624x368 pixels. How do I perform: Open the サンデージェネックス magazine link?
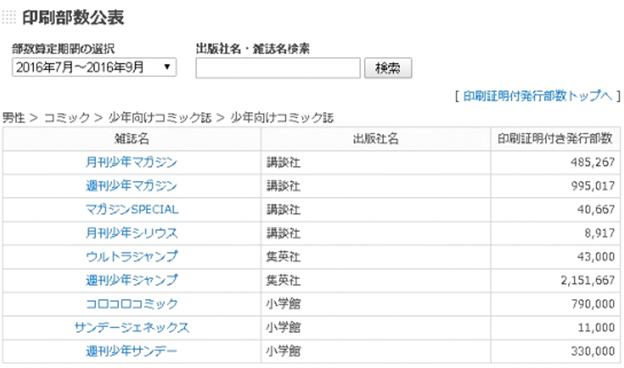click(x=132, y=327)
